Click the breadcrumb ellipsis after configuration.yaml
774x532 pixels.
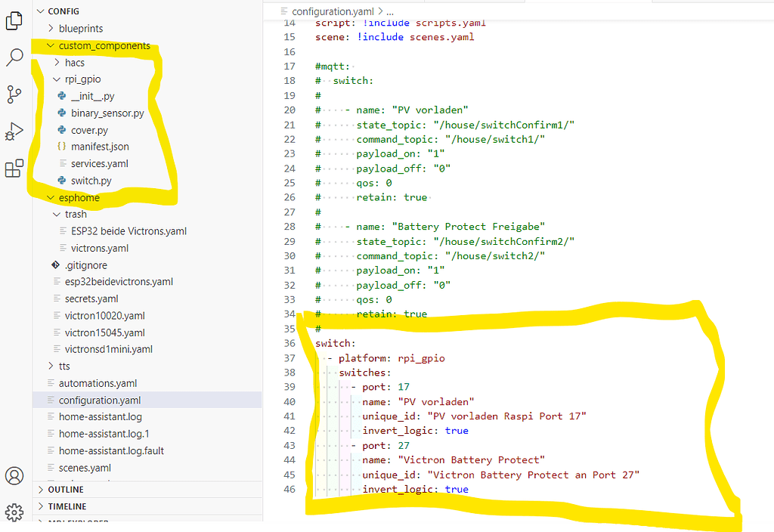pos(390,11)
